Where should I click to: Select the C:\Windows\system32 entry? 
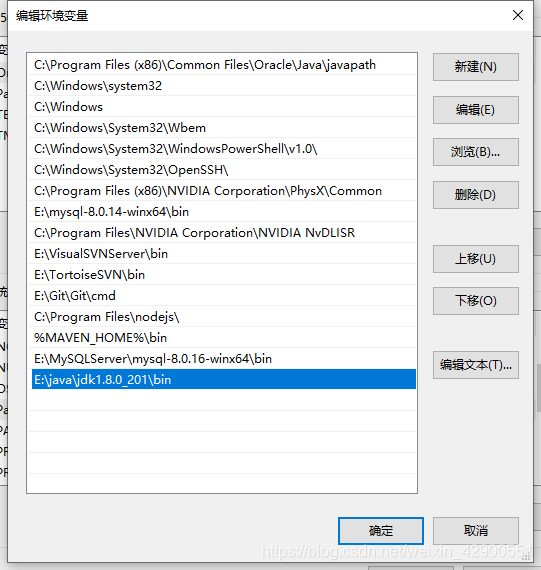(222, 86)
